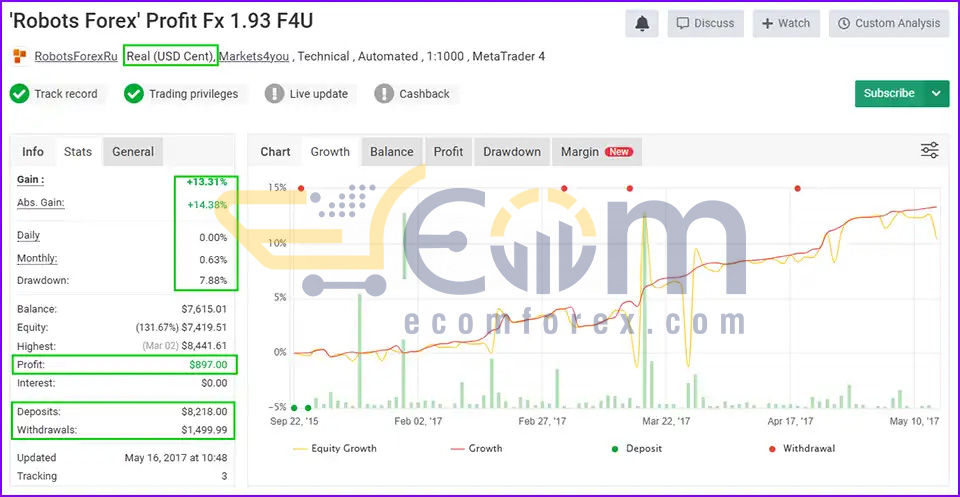Select the Balance chart tab

coord(392,152)
